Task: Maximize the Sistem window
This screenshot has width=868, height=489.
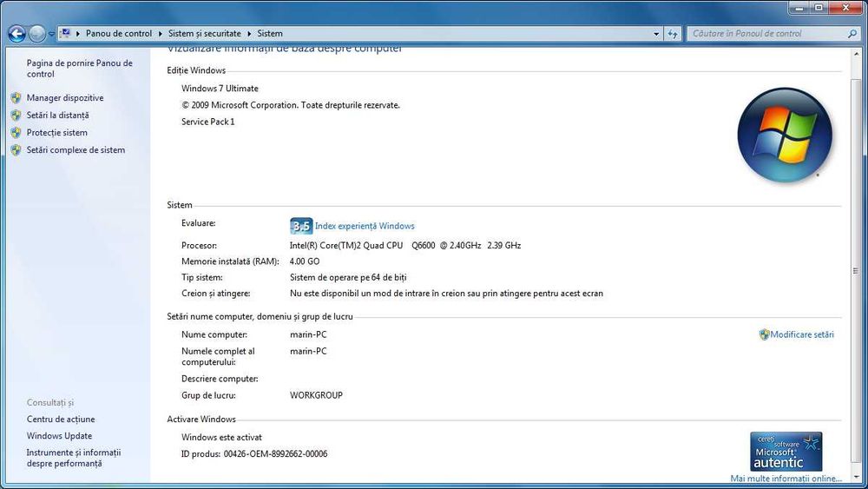Action: pos(819,8)
